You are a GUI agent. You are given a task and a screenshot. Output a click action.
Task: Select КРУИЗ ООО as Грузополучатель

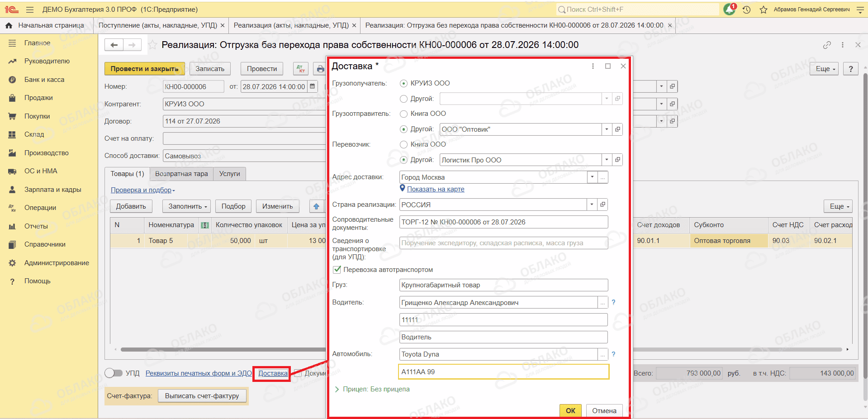pyautogui.click(x=404, y=83)
